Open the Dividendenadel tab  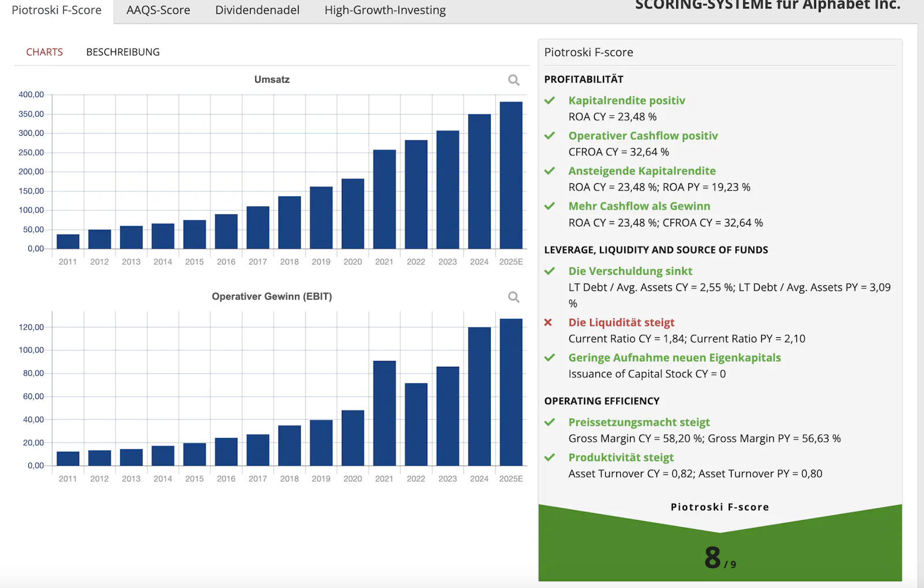[x=258, y=10]
